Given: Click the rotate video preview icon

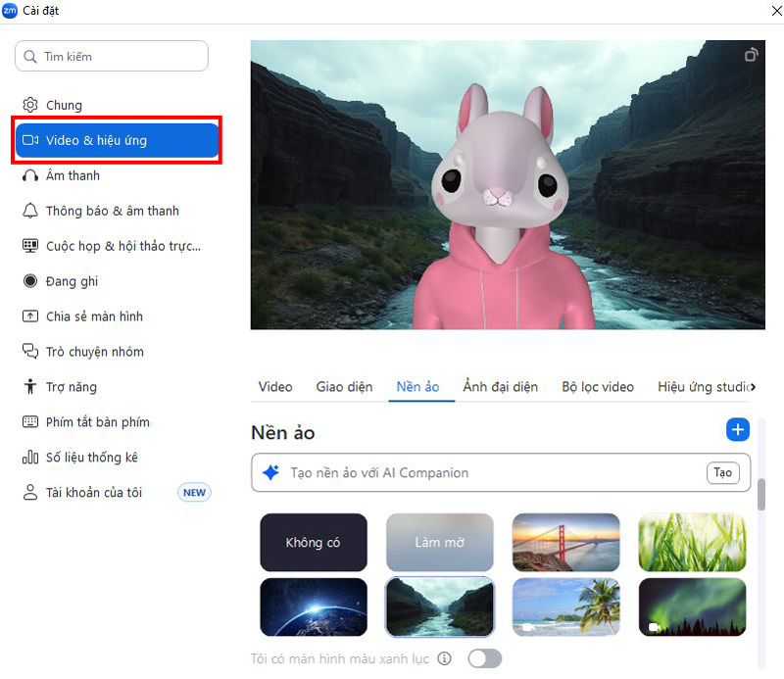Looking at the screenshot, I should (x=751, y=56).
